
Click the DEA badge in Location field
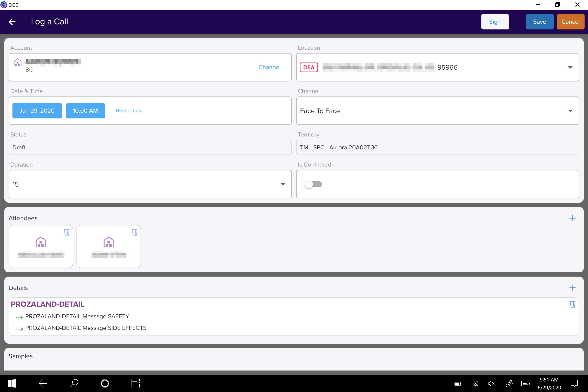click(x=309, y=67)
